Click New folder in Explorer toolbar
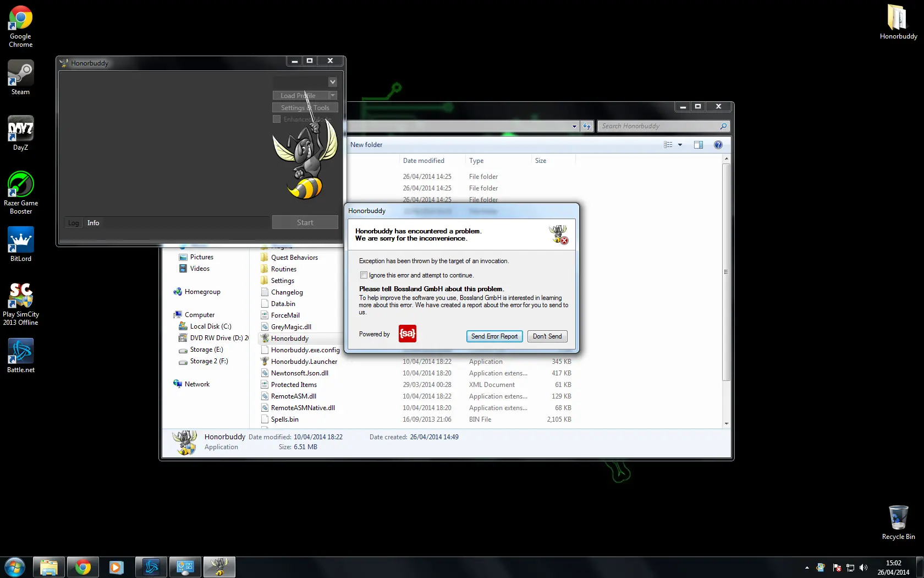Screen dimensions: 924x578 pos(366,145)
